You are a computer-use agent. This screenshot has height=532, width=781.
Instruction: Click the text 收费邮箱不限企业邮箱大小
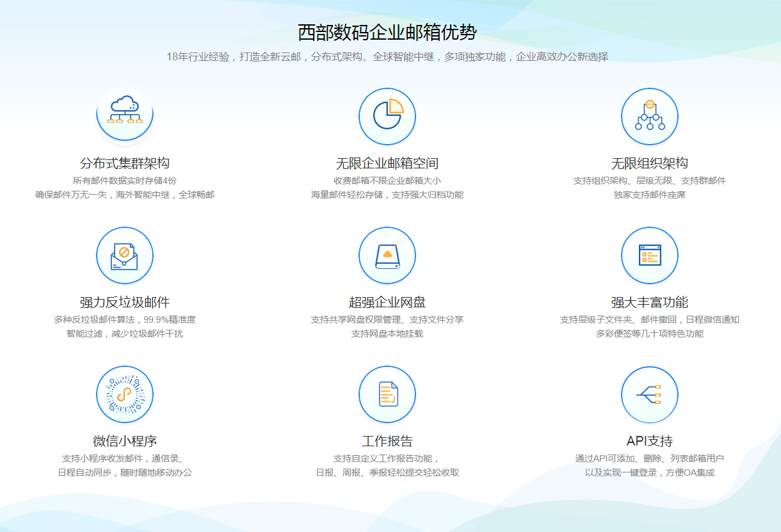[387, 181]
